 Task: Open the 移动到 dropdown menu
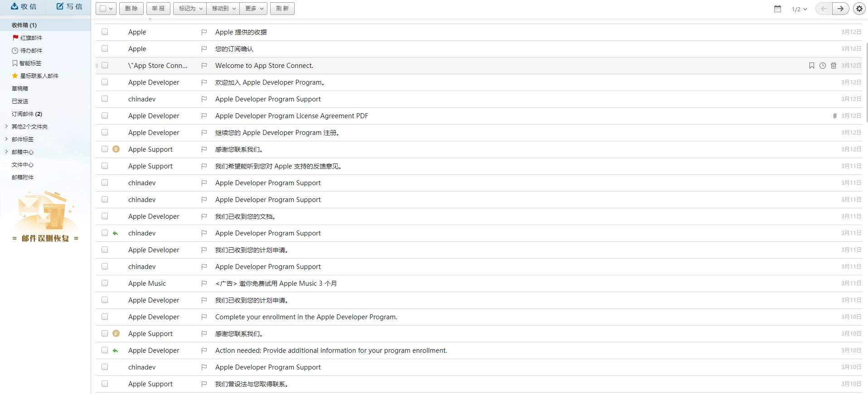[223, 9]
